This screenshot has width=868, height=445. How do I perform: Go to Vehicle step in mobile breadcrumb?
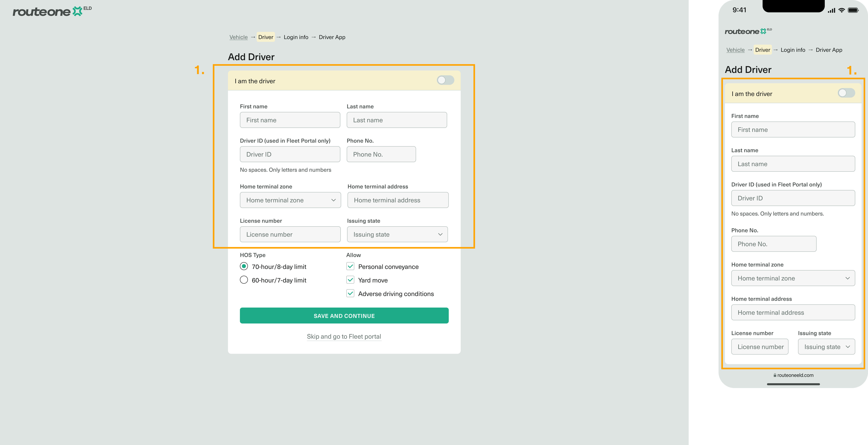coord(735,50)
